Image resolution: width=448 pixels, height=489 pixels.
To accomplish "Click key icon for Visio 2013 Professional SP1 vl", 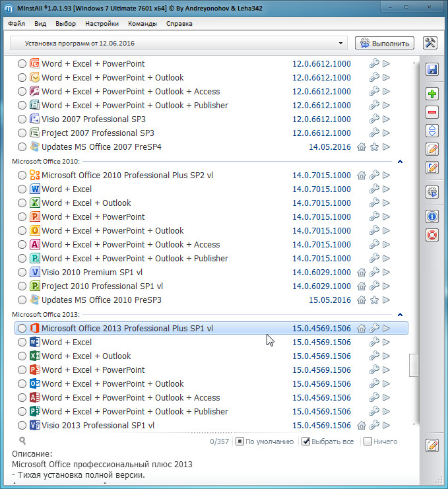I will [x=374, y=425].
